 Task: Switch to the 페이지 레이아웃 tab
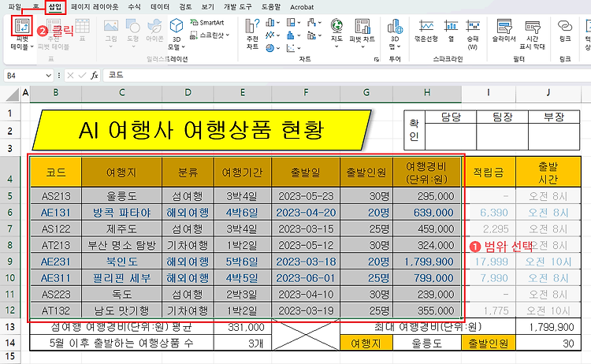click(x=95, y=7)
